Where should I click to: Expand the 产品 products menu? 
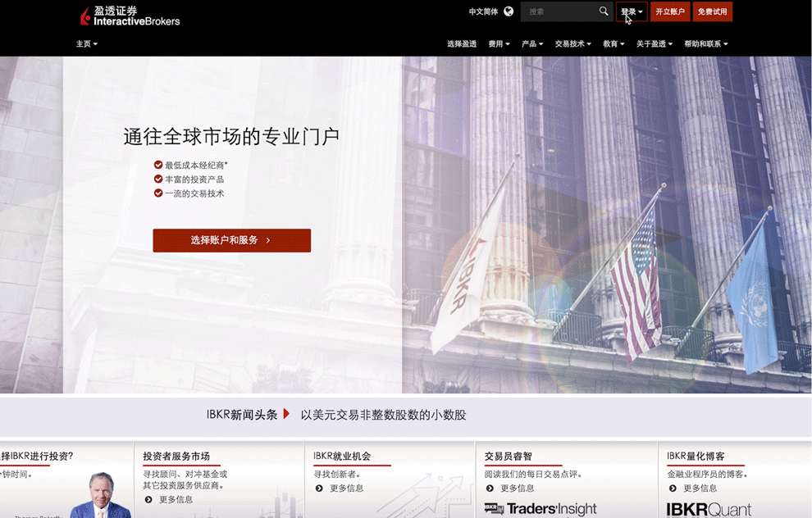pos(532,44)
